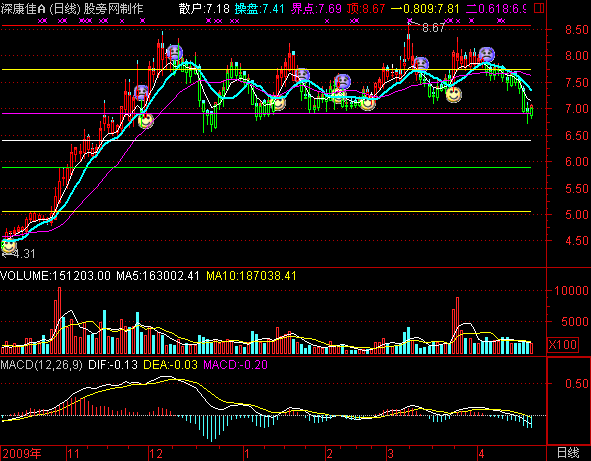Select the 2009年 label on the time axis
Image resolution: width=591 pixels, height=461 pixels.
click(21, 453)
